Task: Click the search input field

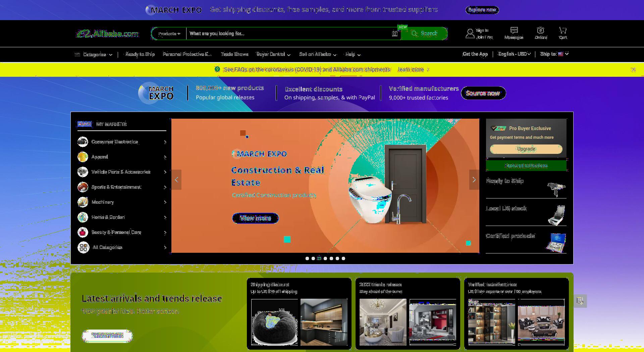Action: (x=288, y=34)
